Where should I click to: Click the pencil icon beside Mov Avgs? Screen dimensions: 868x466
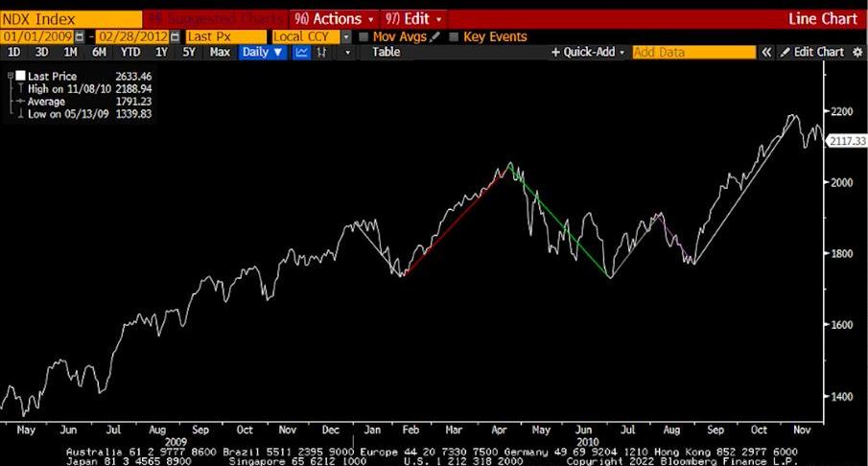[x=435, y=36]
